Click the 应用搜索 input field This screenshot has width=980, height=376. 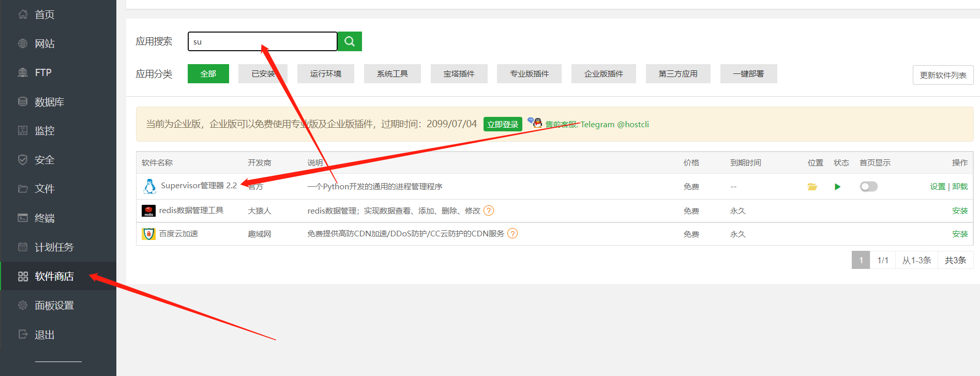coord(262,41)
